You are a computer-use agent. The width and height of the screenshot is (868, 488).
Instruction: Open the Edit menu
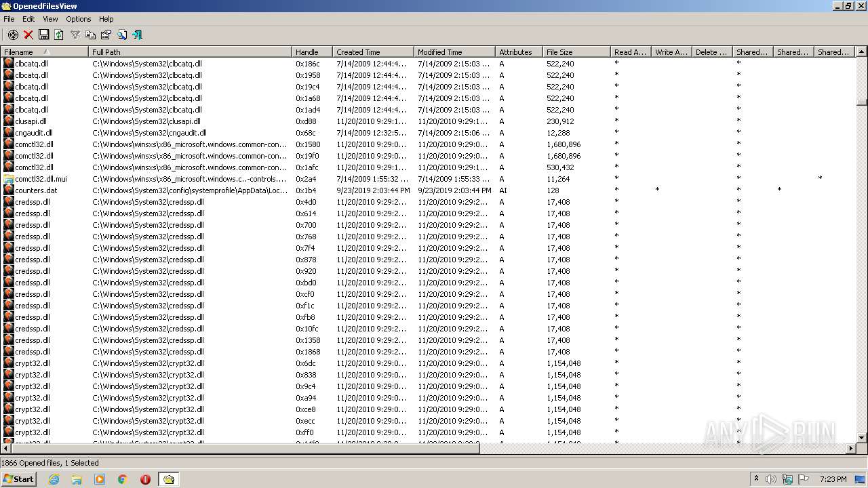(28, 19)
